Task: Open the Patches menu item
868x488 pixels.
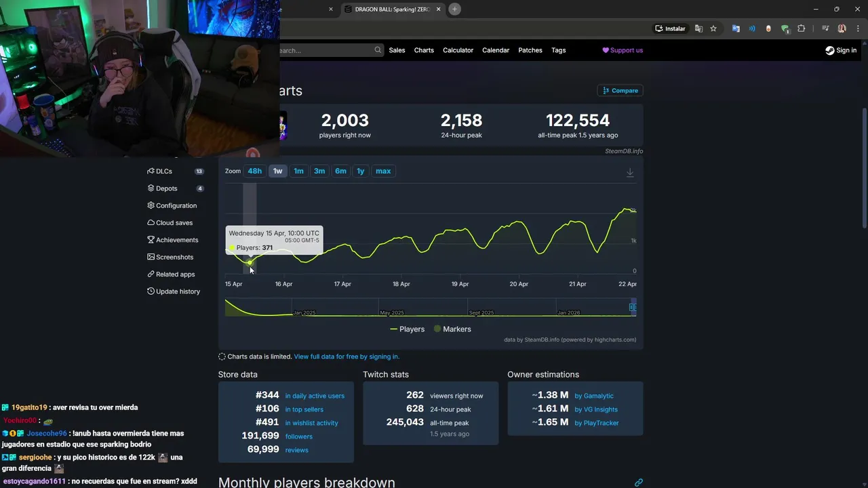Action: (x=530, y=50)
